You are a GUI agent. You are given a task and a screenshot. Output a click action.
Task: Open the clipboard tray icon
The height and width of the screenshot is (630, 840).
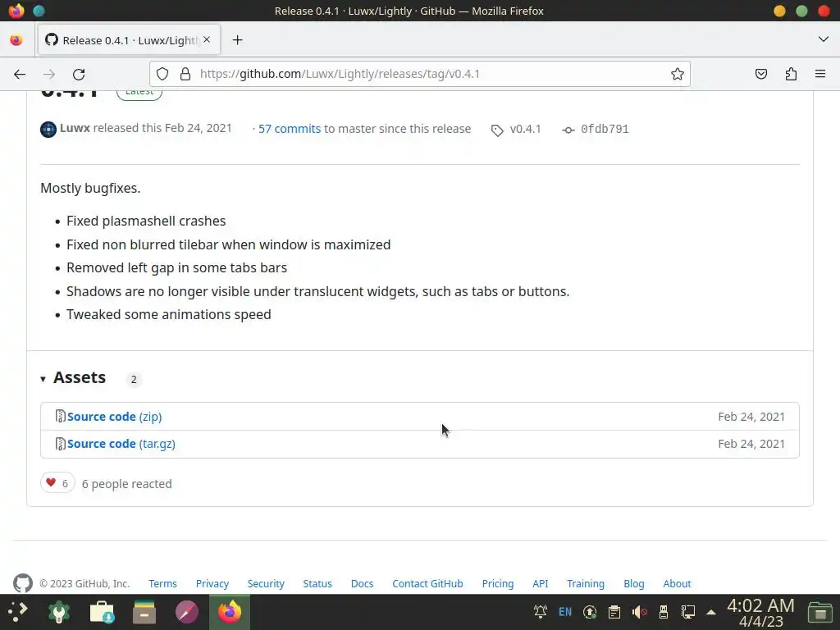tap(614, 611)
